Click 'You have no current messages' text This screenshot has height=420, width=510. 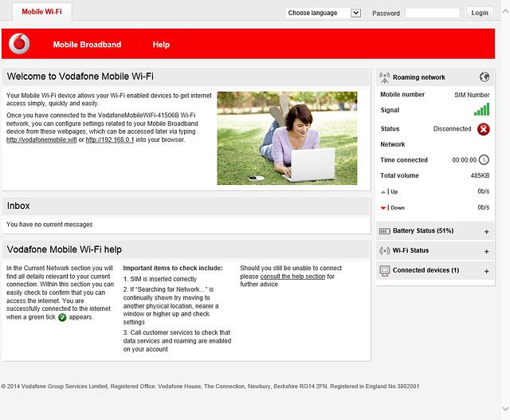point(49,225)
